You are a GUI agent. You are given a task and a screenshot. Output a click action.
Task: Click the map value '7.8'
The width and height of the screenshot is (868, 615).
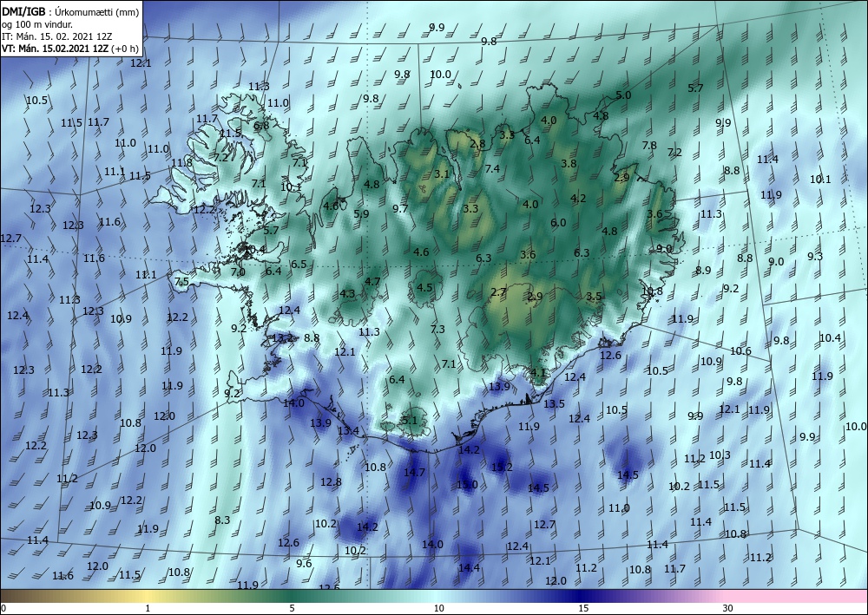(649, 146)
